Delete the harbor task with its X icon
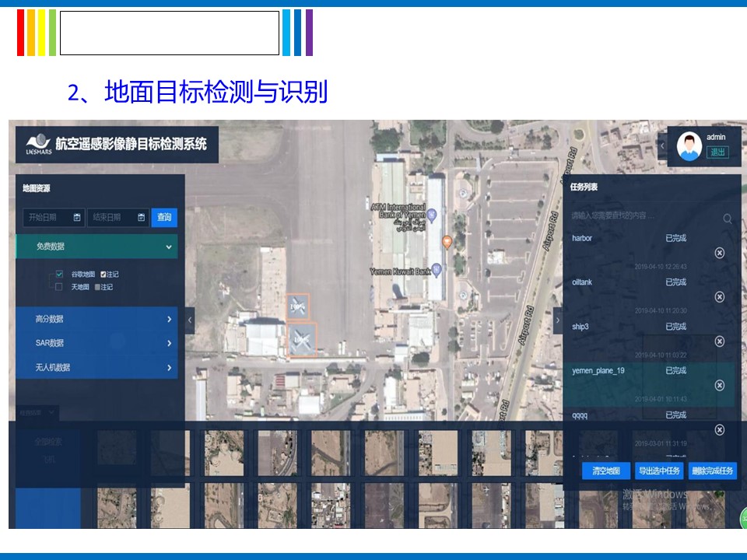The height and width of the screenshot is (560, 747). [719, 253]
